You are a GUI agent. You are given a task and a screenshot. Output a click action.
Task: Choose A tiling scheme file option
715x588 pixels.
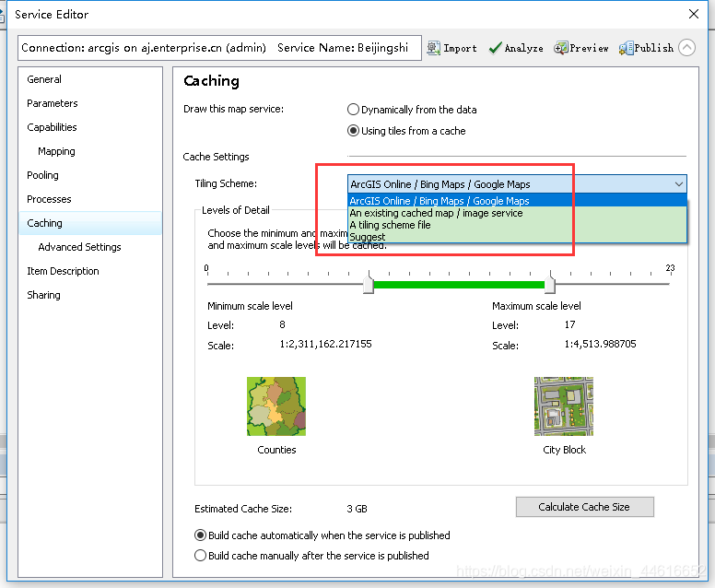(x=517, y=225)
